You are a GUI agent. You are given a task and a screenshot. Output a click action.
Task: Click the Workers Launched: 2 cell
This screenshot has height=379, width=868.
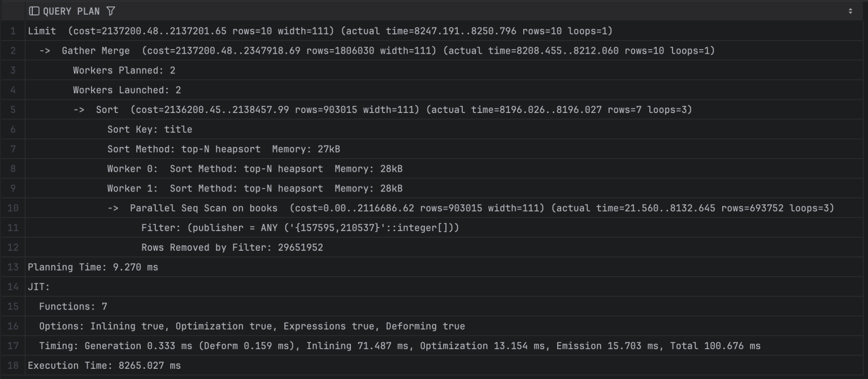pyautogui.click(x=127, y=90)
